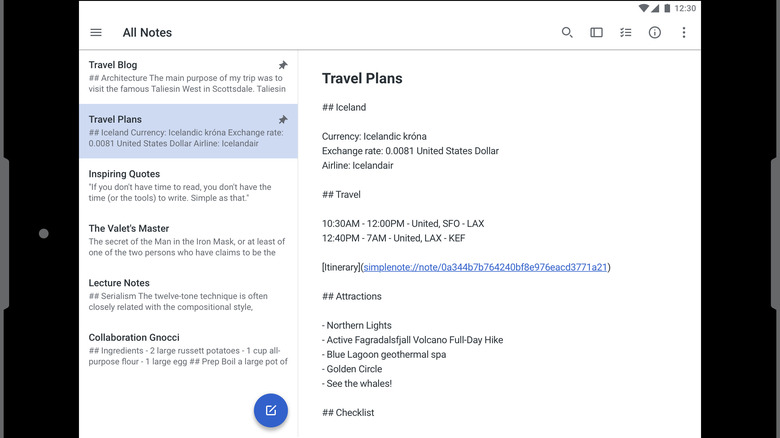Click the Travel Blog preview about Taliesin West

click(187, 84)
